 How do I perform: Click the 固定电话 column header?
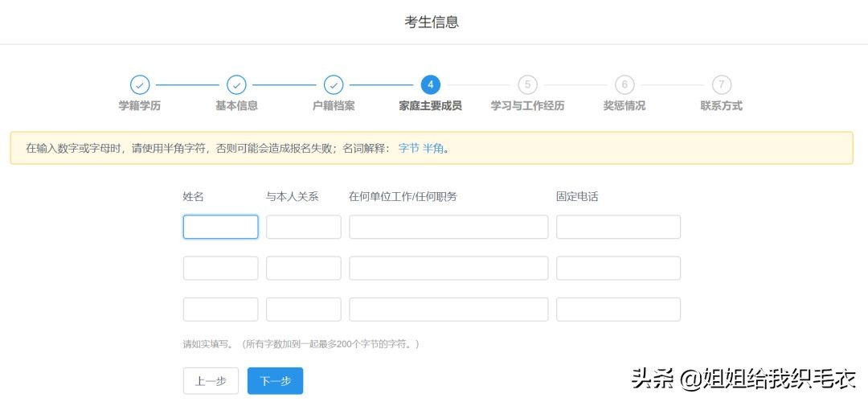click(577, 196)
